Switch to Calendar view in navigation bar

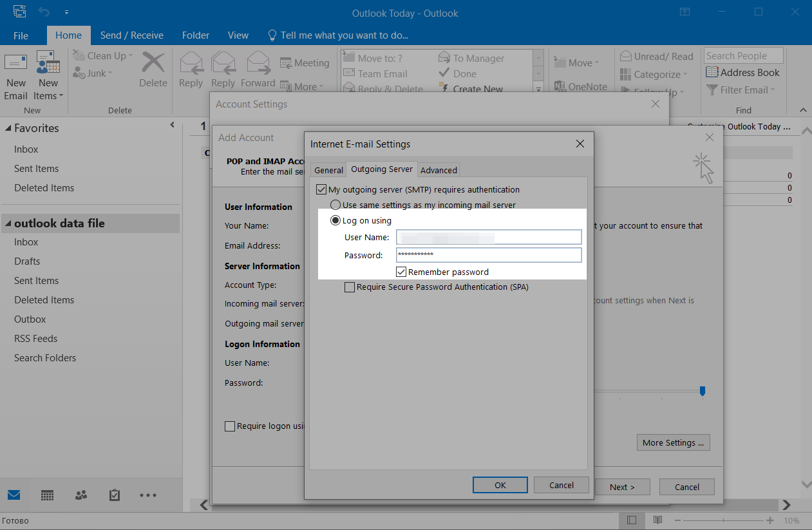[x=47, y=495]
